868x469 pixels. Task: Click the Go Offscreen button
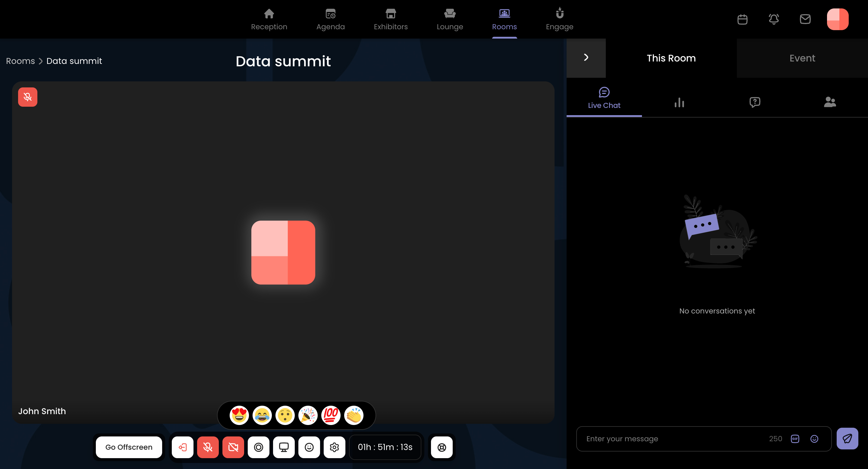click(x=129, y=447)
